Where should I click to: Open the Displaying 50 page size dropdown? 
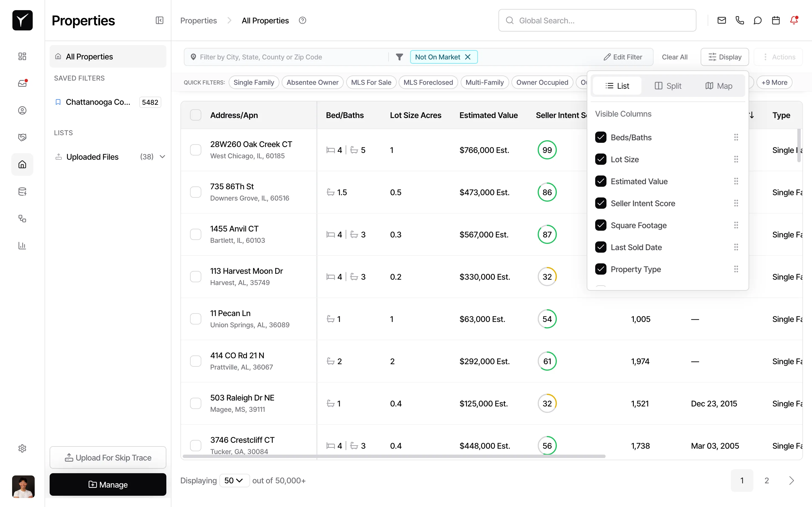234,480
